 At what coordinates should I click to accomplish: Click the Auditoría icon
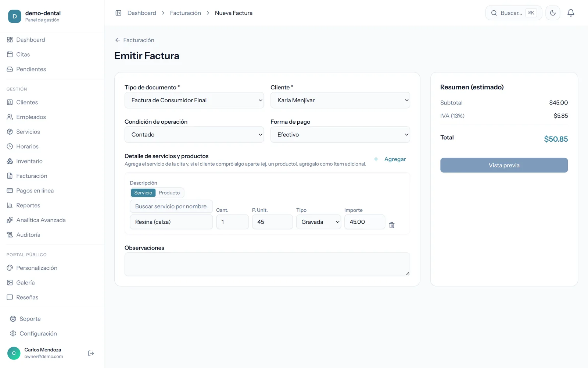coord(10,235)
